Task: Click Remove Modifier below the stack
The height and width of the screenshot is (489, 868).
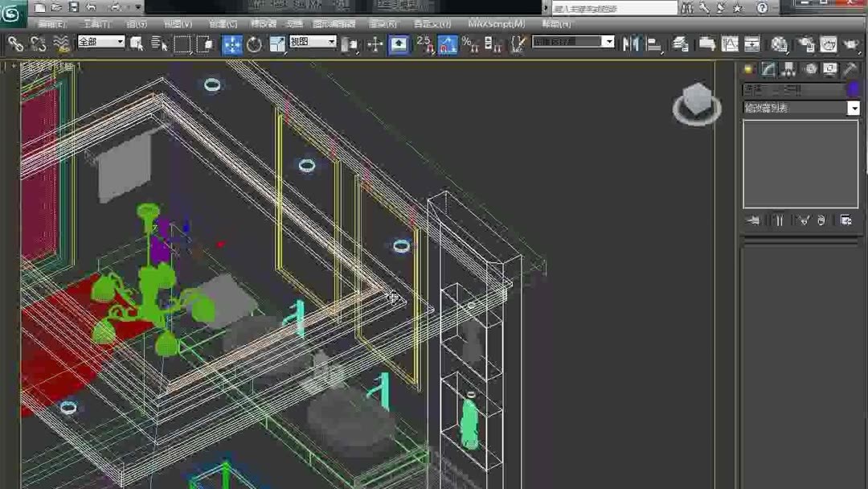Action: tap(822, 220)
